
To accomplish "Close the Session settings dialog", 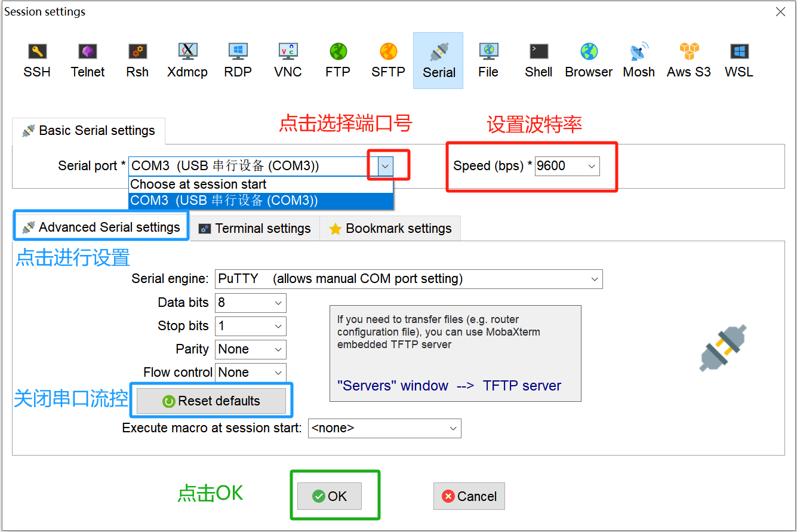I will 780,11.
